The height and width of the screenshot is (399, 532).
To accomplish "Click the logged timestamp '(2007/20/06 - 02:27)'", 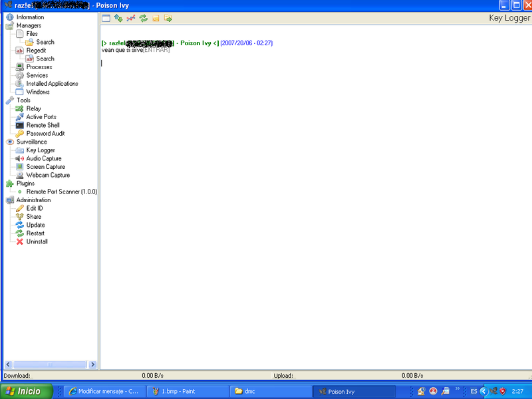I will pyautogui.click(x=246, y=43).
